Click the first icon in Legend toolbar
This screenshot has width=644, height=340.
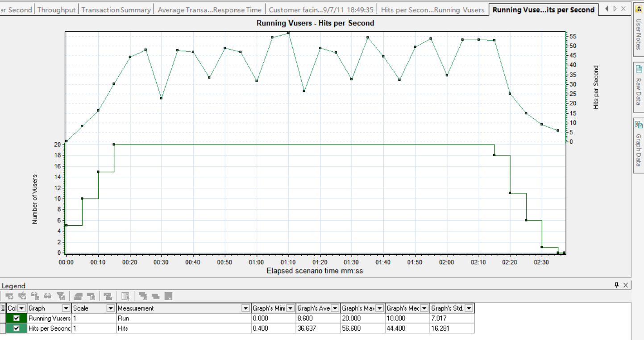pyautogui.click(x=9, y=296)
